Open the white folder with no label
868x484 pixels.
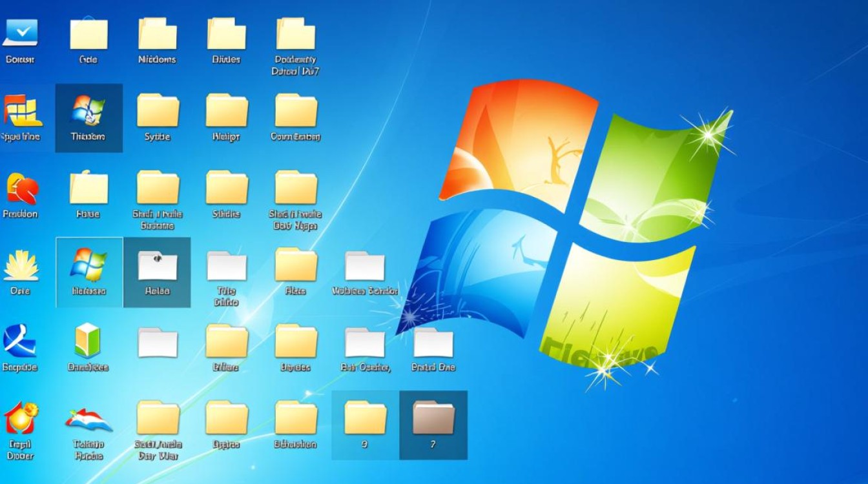pos(158,342)
